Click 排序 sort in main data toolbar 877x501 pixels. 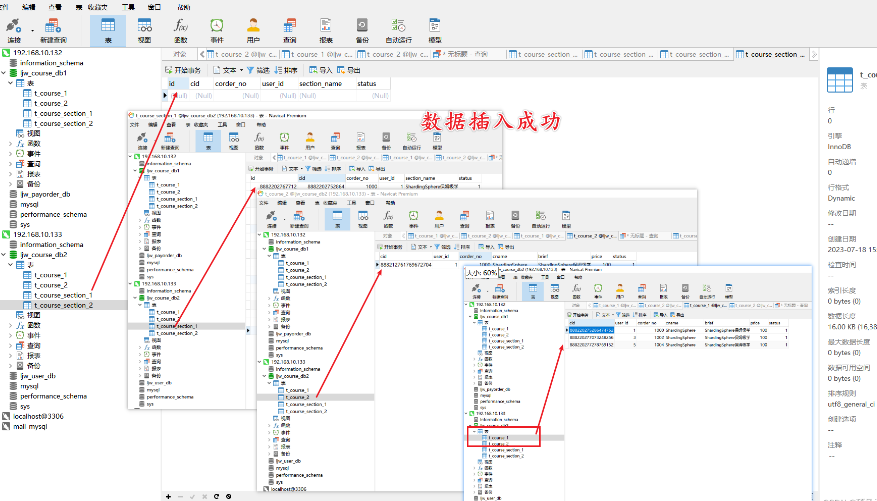pyautogui.click(x=286, y=70)
